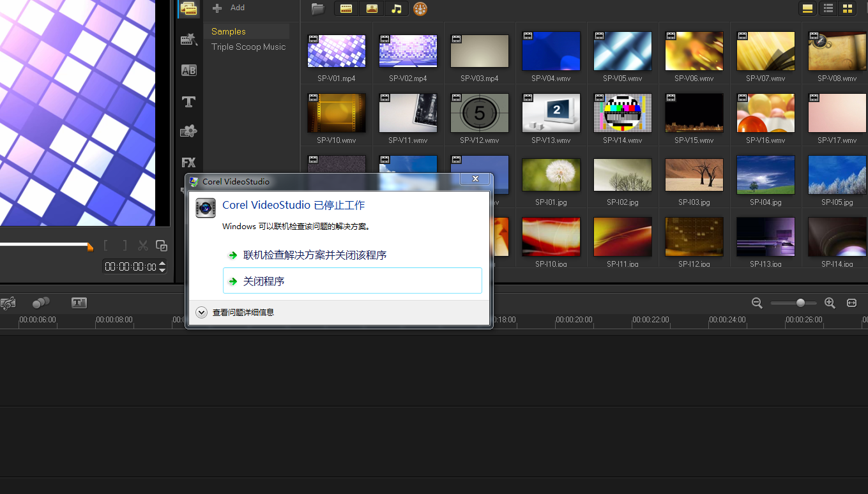
Task: Switch to grid thumbnail view mode
Action: tap(848, 8)
